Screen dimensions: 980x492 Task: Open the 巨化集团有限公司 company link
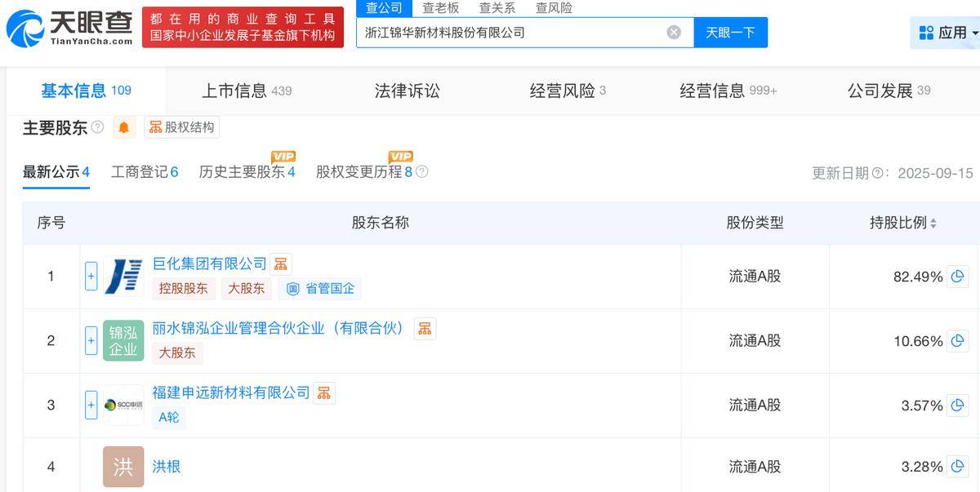207,263
